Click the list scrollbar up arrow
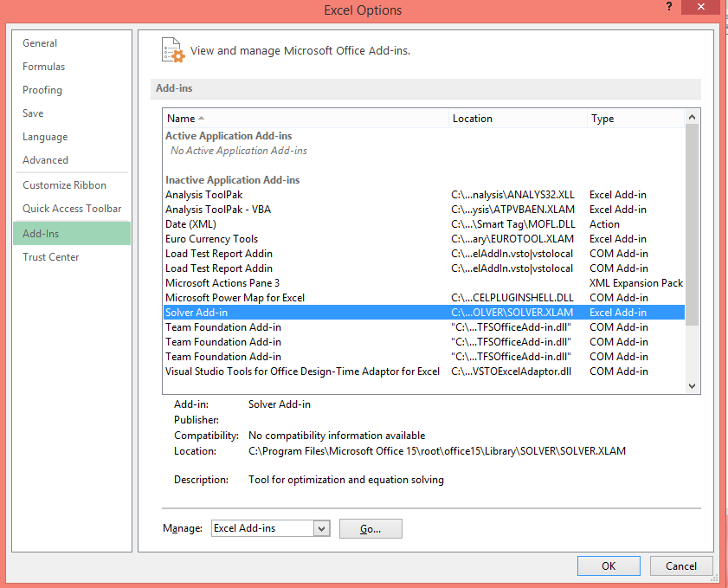Screen dimensions: 728x588 pyautogui.click(x=692, y=117)
